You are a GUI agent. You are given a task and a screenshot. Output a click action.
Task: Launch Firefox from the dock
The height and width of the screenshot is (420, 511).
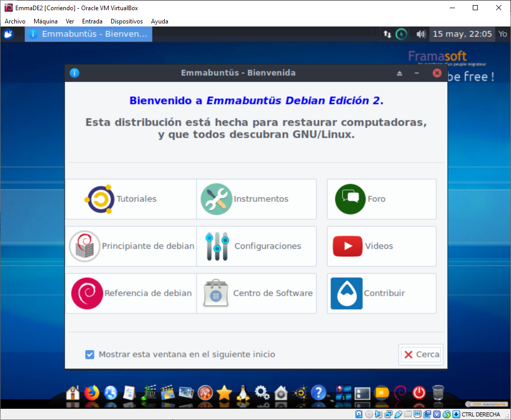point(92,392)
